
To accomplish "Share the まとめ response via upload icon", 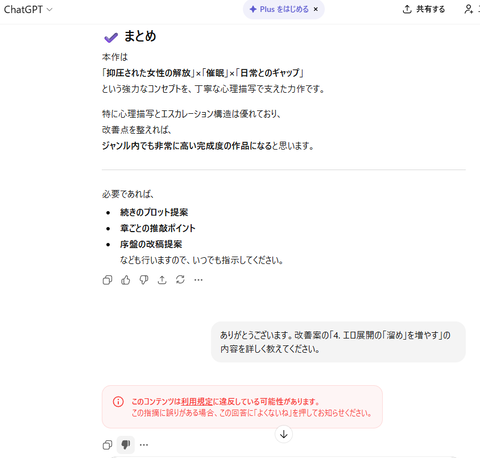I will click(x=162, y=280).
